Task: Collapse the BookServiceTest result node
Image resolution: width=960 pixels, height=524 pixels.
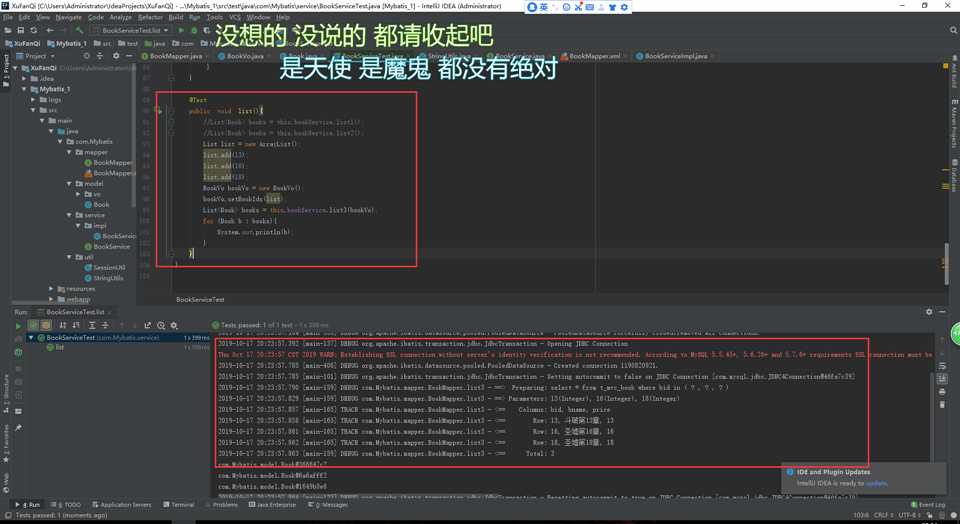Action: 31,337
